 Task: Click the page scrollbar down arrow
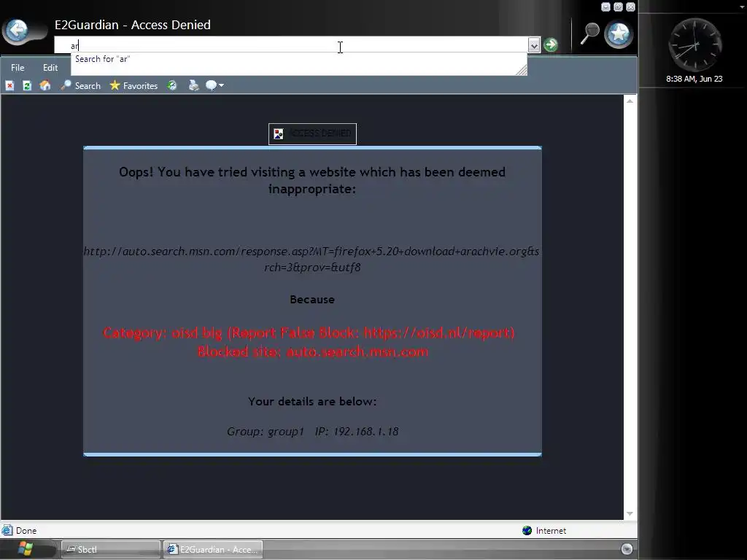coord(630,514)
